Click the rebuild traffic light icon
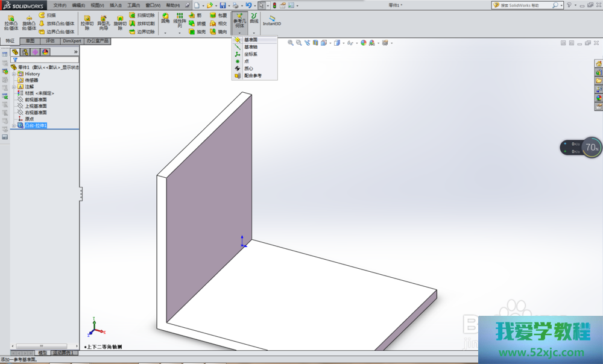603x364 pixels. pos(274,5)
